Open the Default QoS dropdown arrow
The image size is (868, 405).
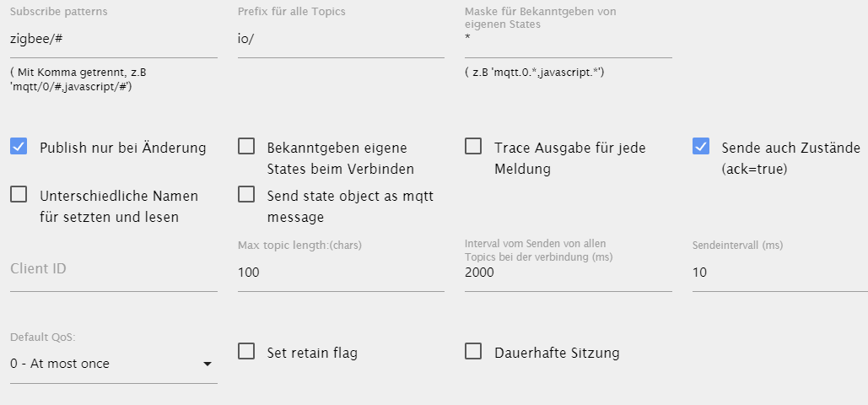(x=207, y=364)
